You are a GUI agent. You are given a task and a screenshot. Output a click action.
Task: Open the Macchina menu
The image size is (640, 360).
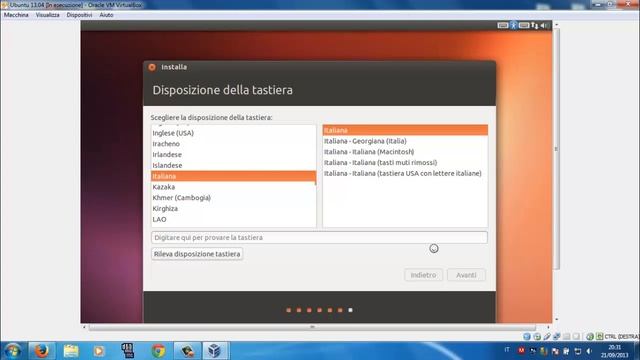click(16, 15)
